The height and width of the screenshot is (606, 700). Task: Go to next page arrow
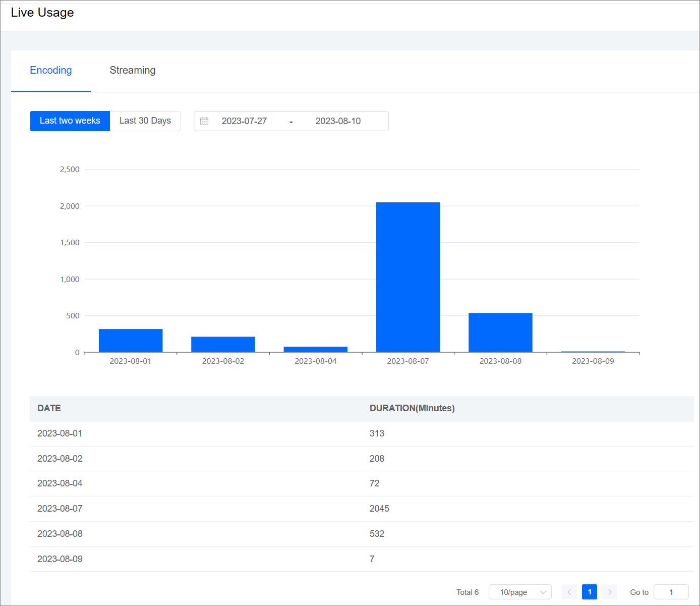click(x=610, y=592)
